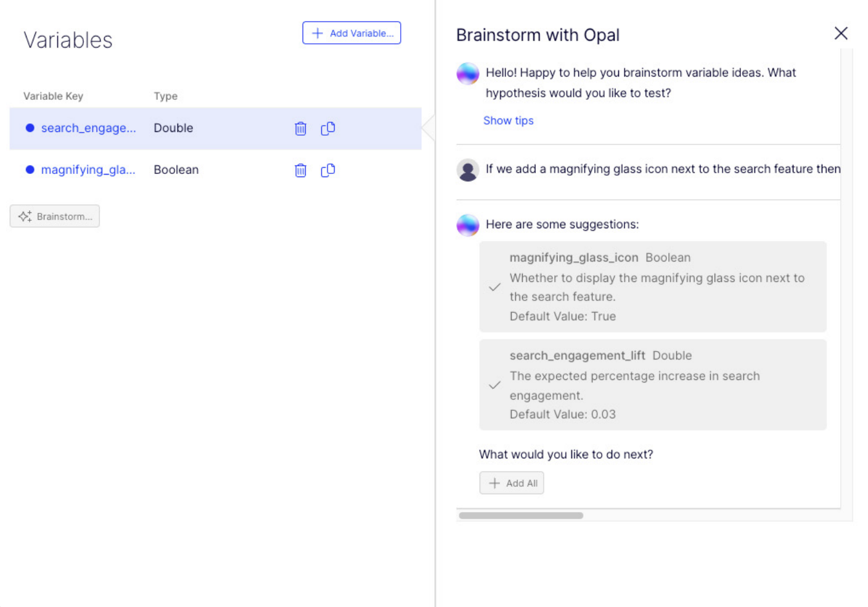Show tips in Opal's greeting
The height and width of the screenshot is (607, 868).
point(508,120)
